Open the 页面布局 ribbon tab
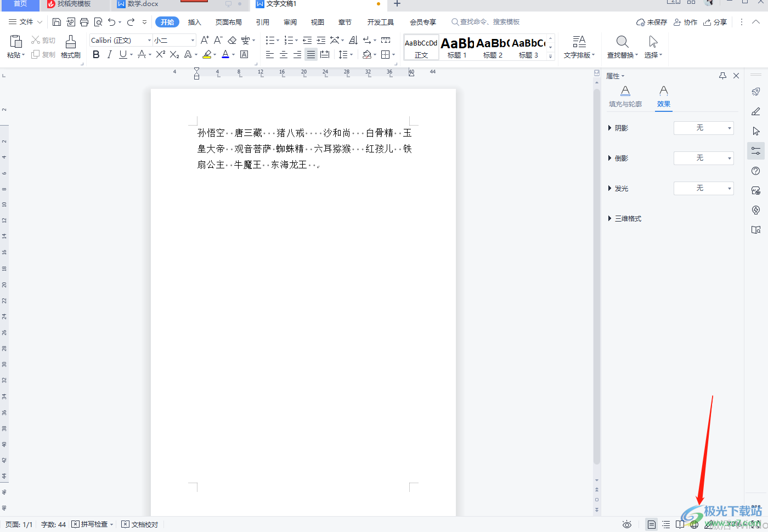 click(x=229, y=22)
